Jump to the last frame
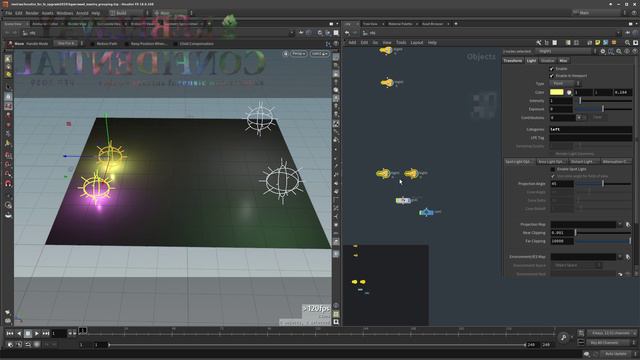The image size is (640, 360). click(x=45, y=333)
